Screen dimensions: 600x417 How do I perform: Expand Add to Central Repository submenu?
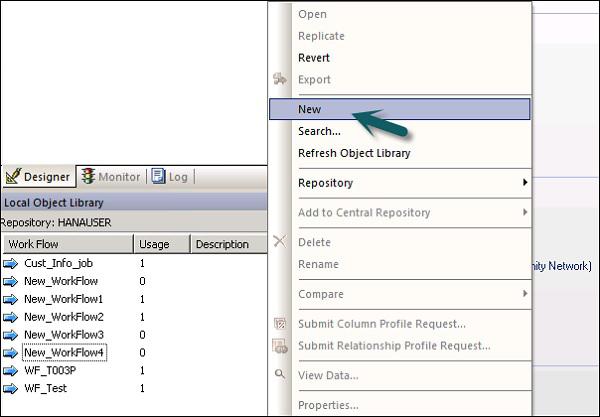525,212
